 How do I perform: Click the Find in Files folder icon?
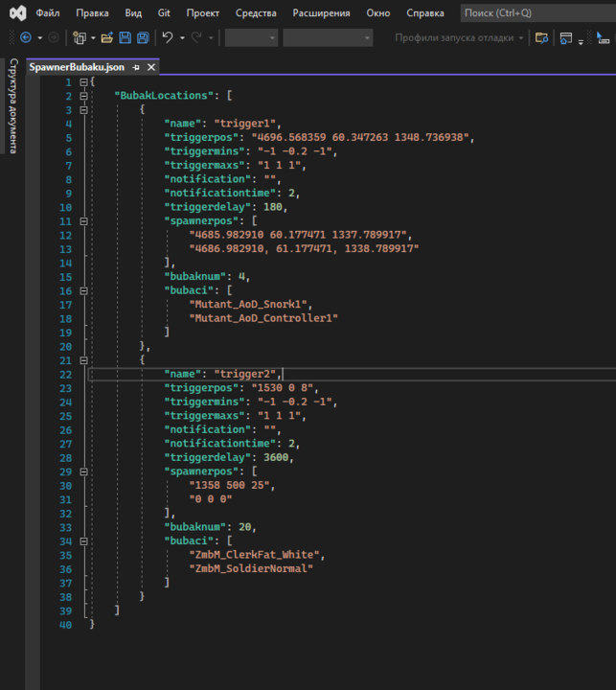point(541,37)
